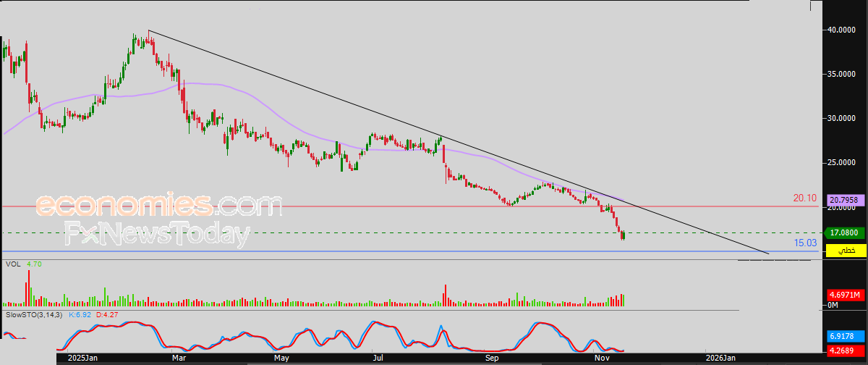
Task: Click the Sep date axis label
Action: 492,358
